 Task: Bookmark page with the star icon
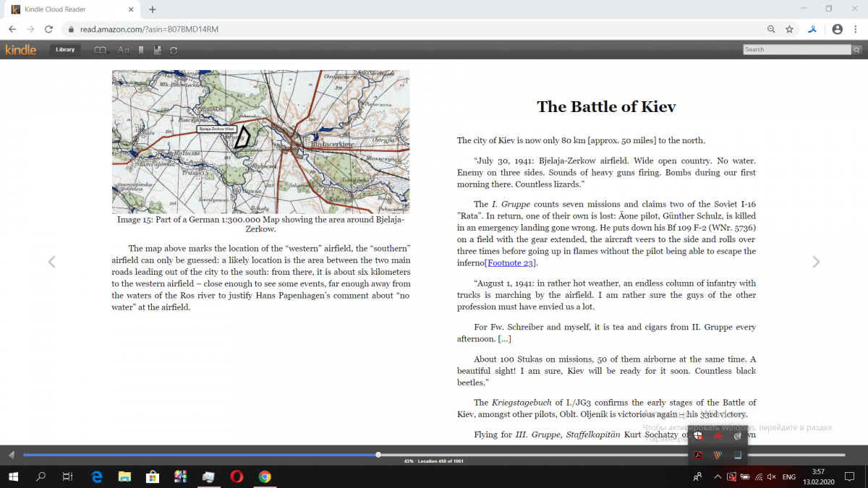(x=789, y=30)
